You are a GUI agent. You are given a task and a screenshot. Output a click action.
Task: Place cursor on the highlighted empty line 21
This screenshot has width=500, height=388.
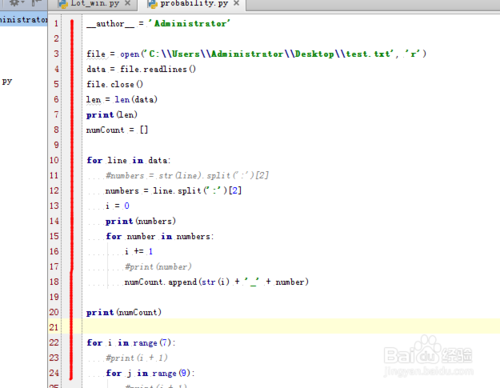pos(291,327)
